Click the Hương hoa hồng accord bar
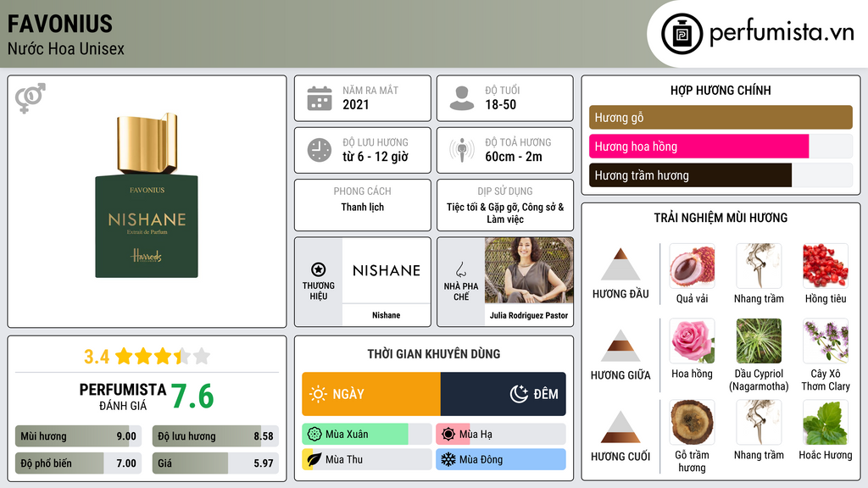Image resolution: width=868 pixels, height=488 pixels. coord(699,147)
